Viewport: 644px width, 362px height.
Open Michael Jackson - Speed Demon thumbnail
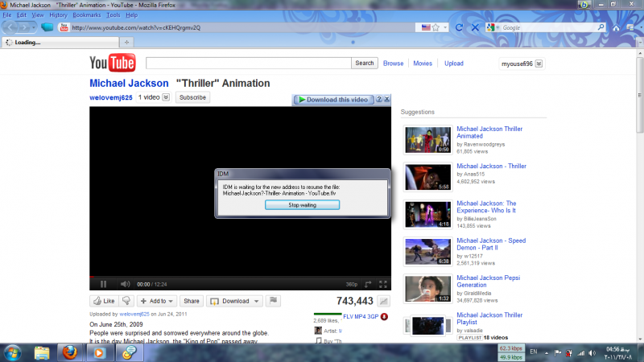coord(427,252)
